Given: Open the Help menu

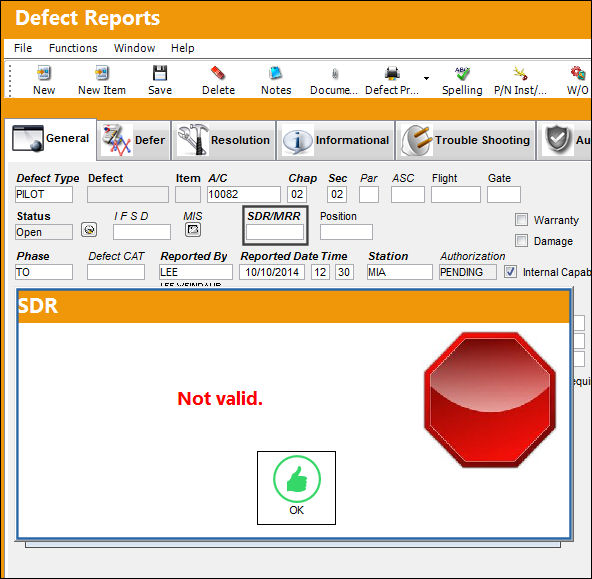Looking at the screenshot, I should tap(183, 48).
